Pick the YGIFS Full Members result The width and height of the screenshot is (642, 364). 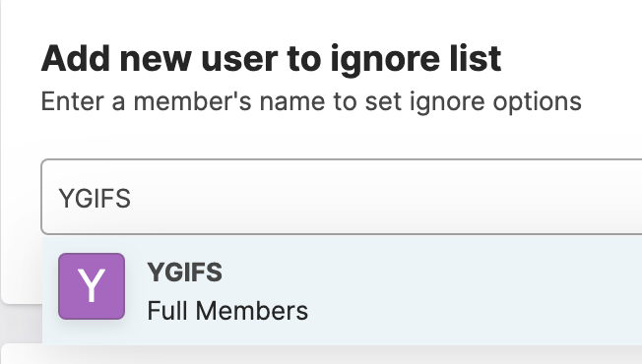click(342, 289)
